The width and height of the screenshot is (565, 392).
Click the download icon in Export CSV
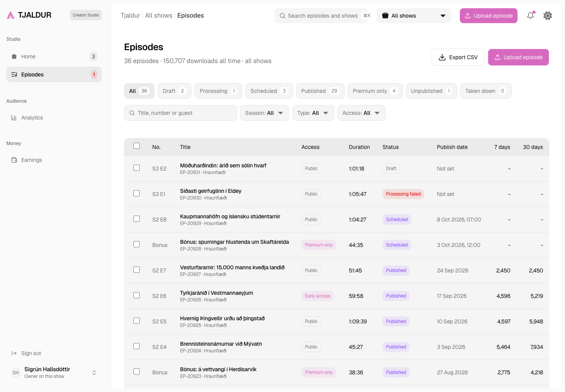click(442, 57)
